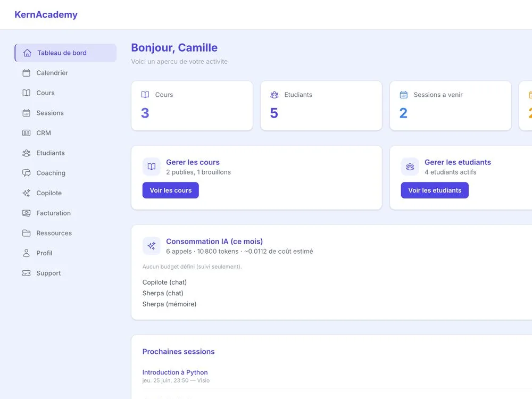Open the Coaching section
Screen dimensions: 532x399
click(65, 173)
